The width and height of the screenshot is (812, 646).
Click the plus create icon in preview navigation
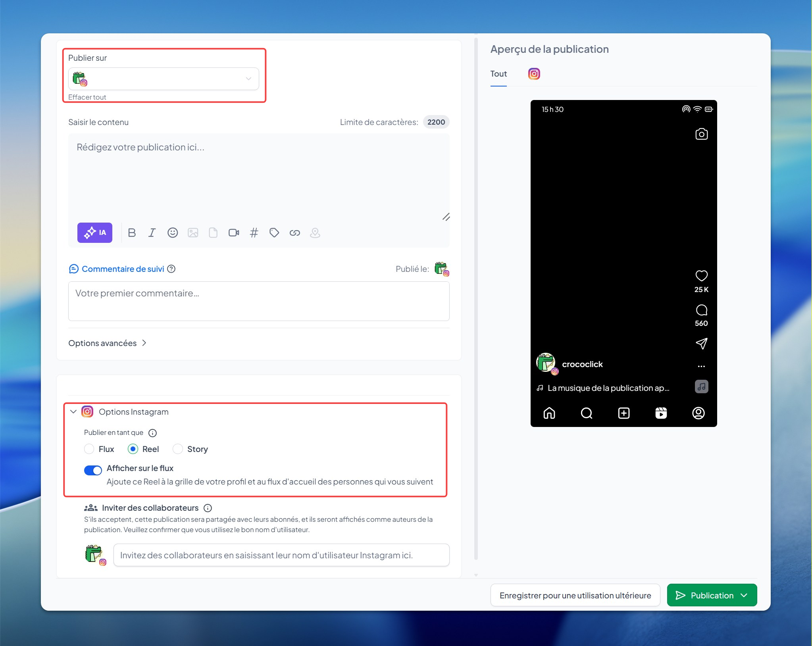tap(624, 413)
